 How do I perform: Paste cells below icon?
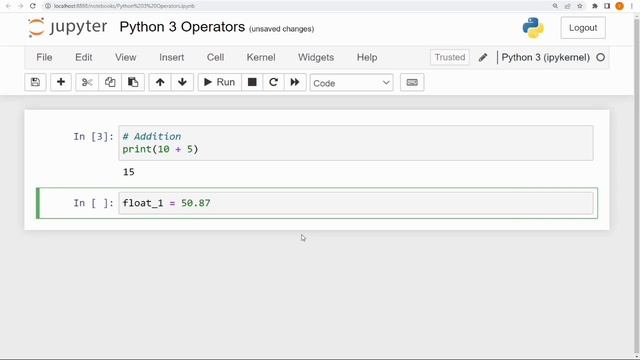tap(133, 82)
